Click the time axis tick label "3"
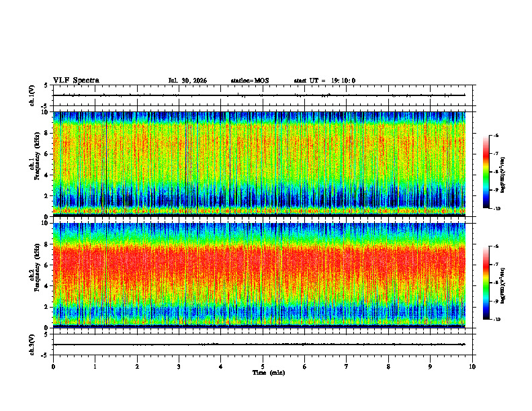 [x=179, y=367]
